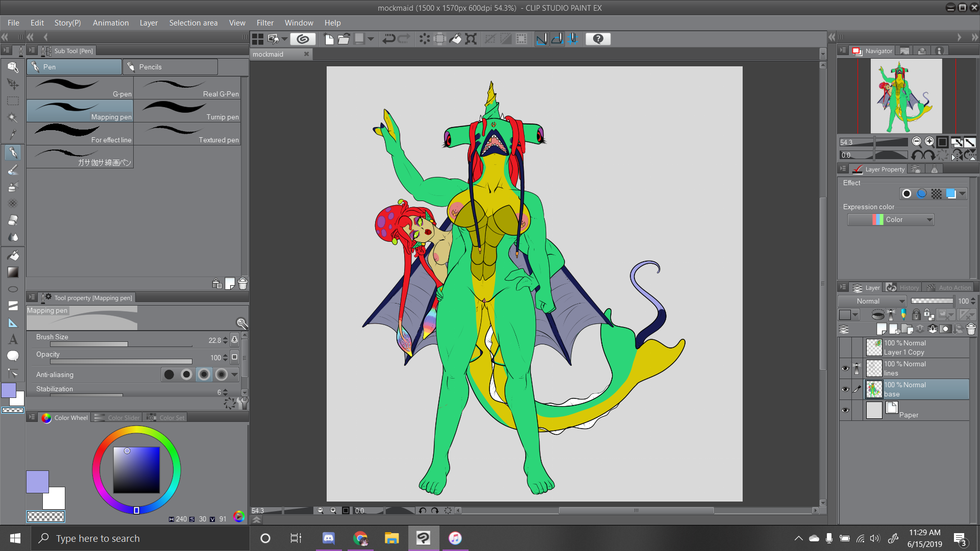Screen dimensions: 980x551
Task: Select the Real G-Pen sub tool
Action: point(187,88)
